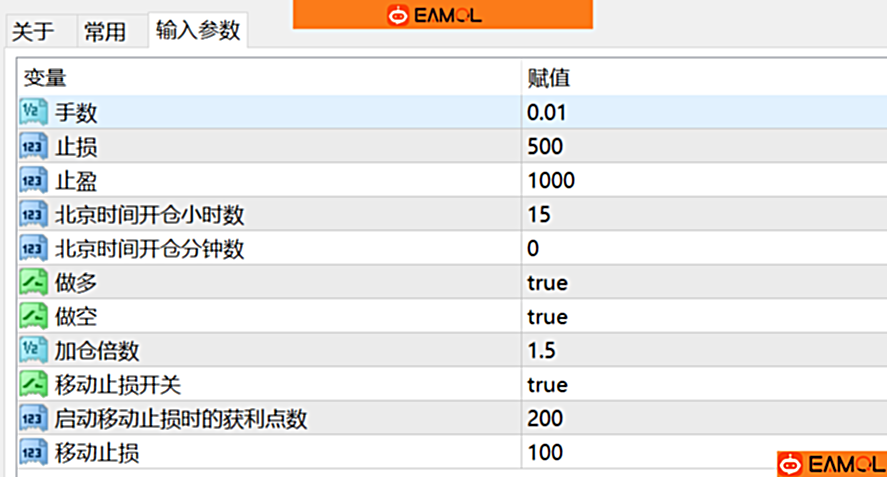Viewport: 887px width, 477px height.
Task: Toggle the 做多 true value
Action: [547, 283]
